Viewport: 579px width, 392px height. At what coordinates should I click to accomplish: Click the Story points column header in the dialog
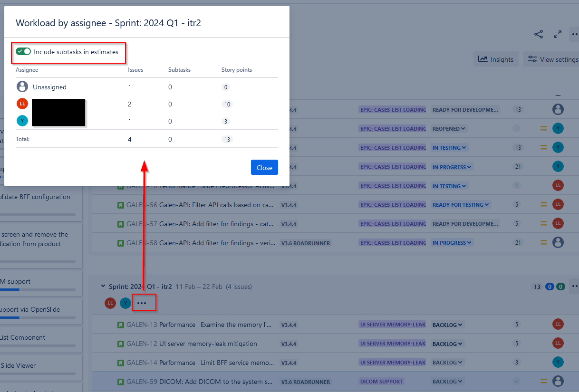[237, 70]
